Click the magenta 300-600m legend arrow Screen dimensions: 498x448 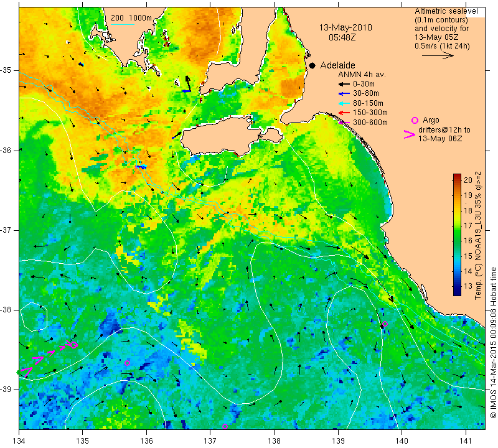(x=344, y=123)
